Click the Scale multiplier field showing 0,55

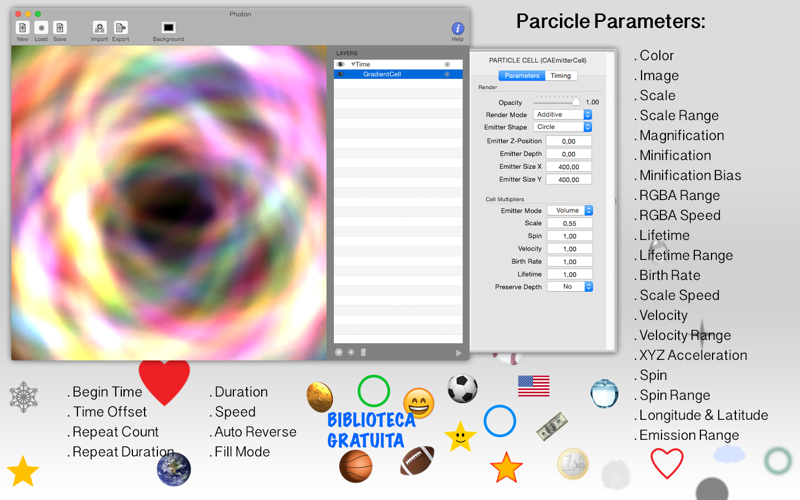pos(570,223)
